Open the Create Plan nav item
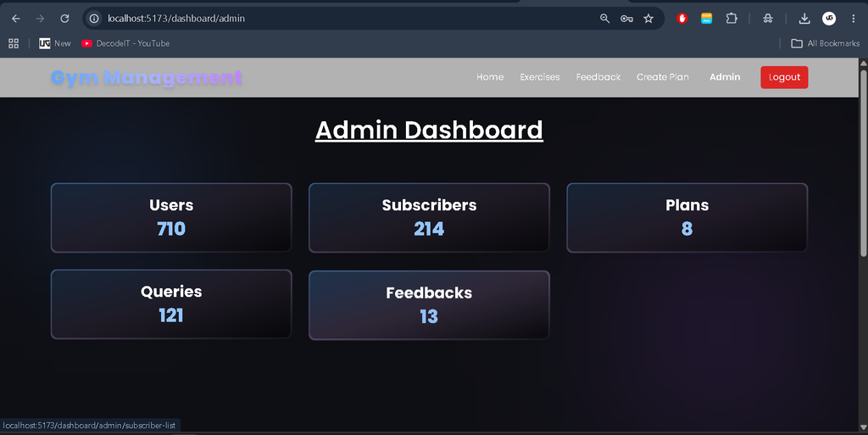This screenshot has width=868, height=435. point(663,77)
